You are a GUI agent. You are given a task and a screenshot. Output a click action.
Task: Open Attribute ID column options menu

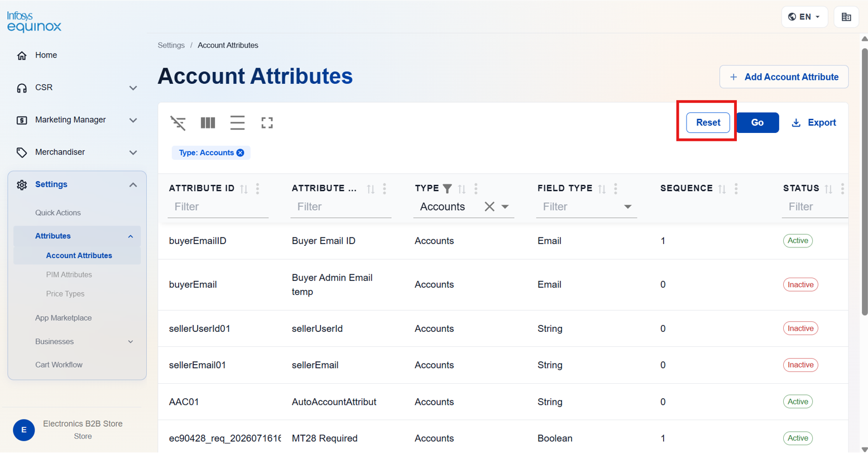pyautogui.click(x=257, y=189)
